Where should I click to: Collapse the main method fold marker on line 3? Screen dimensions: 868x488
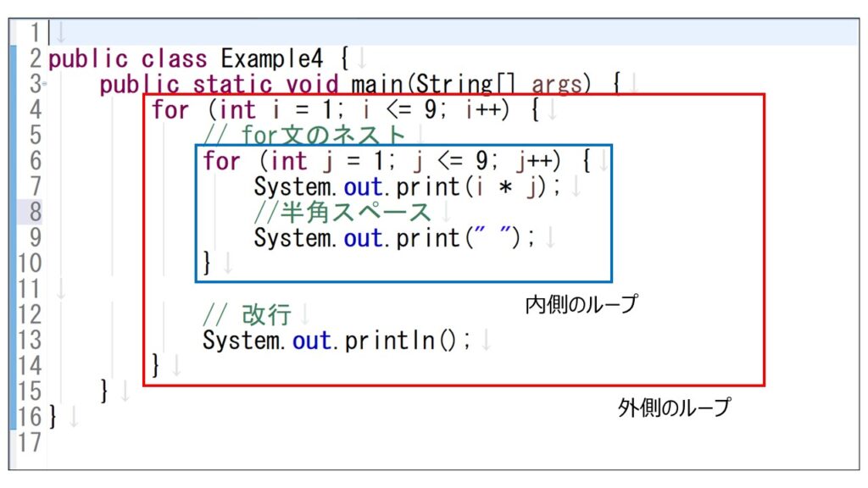coord(45,84)
